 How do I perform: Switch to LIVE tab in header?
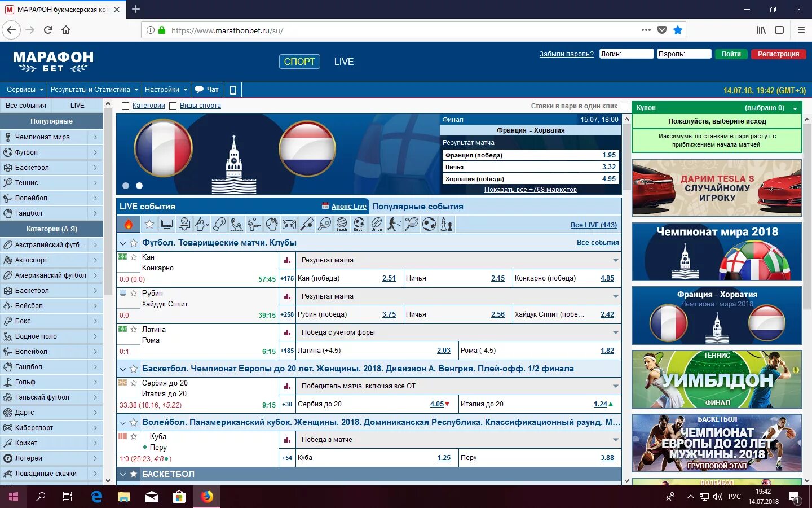(x=343, y=62)
